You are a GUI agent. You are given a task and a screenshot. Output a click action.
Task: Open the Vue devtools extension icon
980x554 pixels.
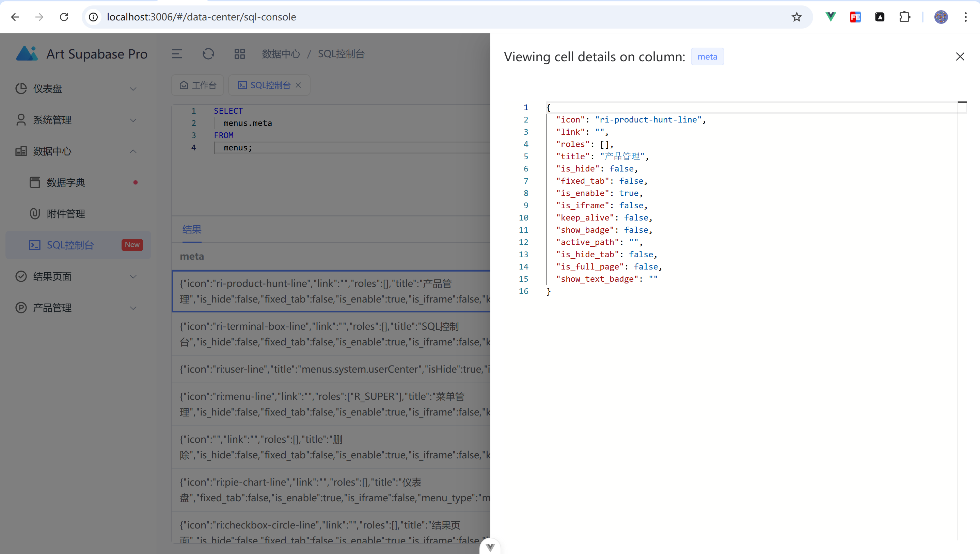(831, 17)
